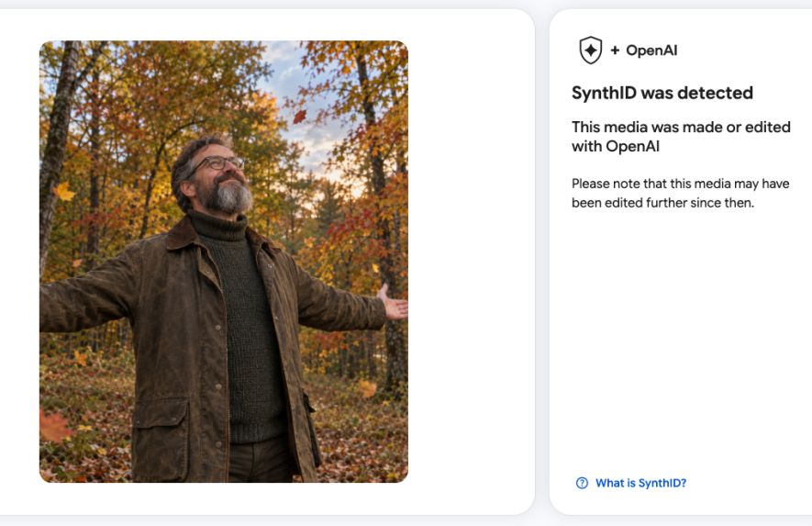The width and height of the screenshot is (812, 526).
Task: Click the SynthID shield sparkle icon
Action: 590,50
